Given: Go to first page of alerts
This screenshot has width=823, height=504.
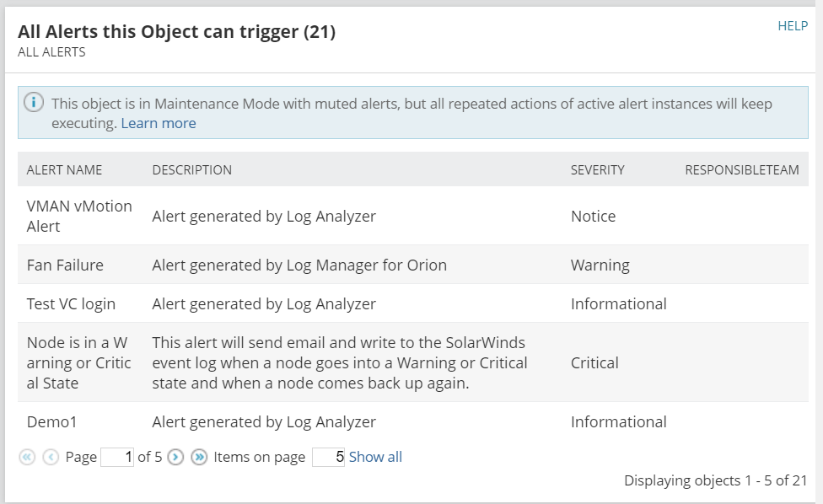Looking at the screenshot, I should [x=27, y=457].
